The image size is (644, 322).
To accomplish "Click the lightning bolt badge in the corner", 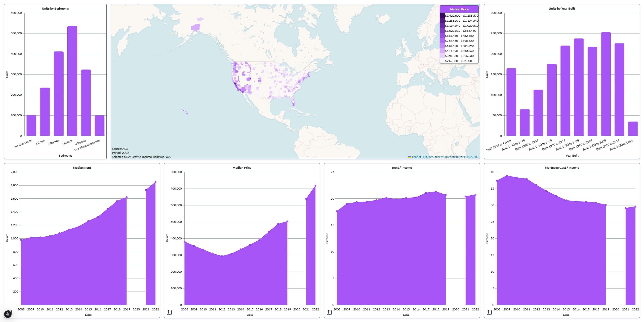I will pyautogui.click(x=8, y=314).
